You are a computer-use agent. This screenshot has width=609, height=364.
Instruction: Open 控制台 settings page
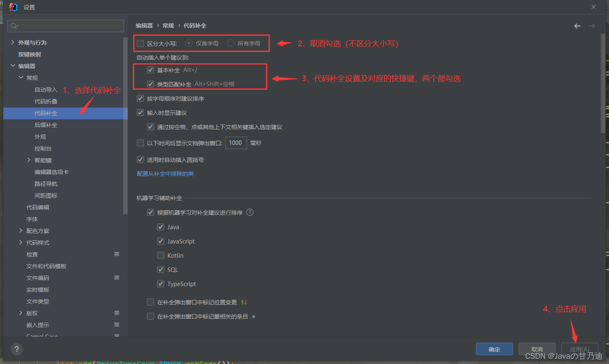(x=43, y=149)
